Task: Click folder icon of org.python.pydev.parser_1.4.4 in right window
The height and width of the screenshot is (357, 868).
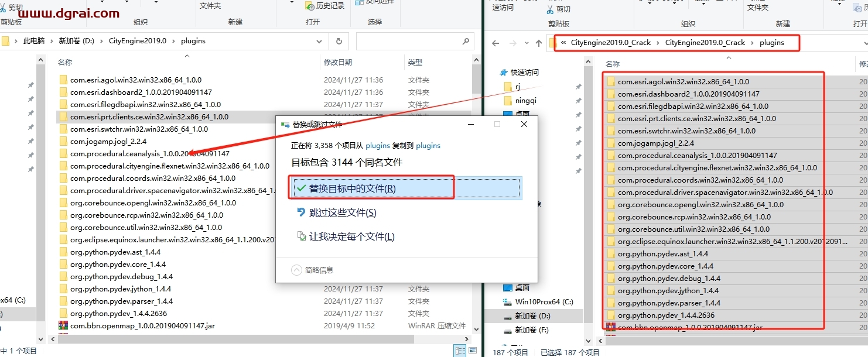Action: (611, 303)
